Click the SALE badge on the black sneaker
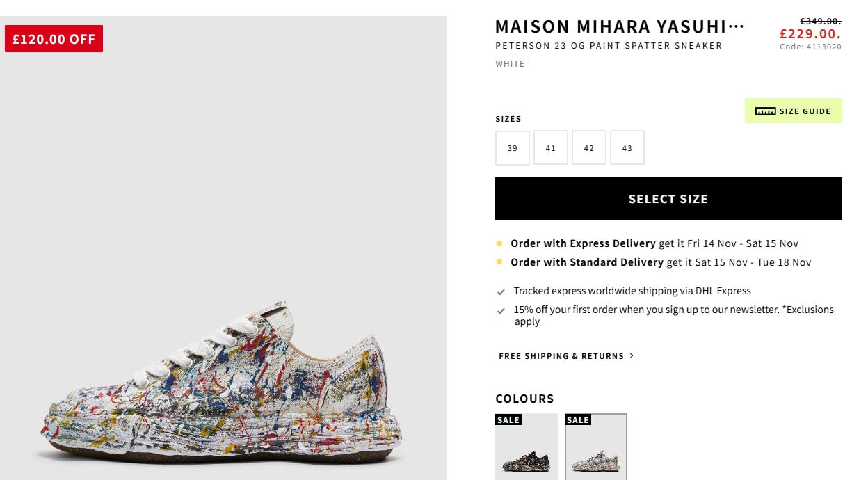Viewport: 868px width, 480px height. pyautogui.click(x=508, y=419)
